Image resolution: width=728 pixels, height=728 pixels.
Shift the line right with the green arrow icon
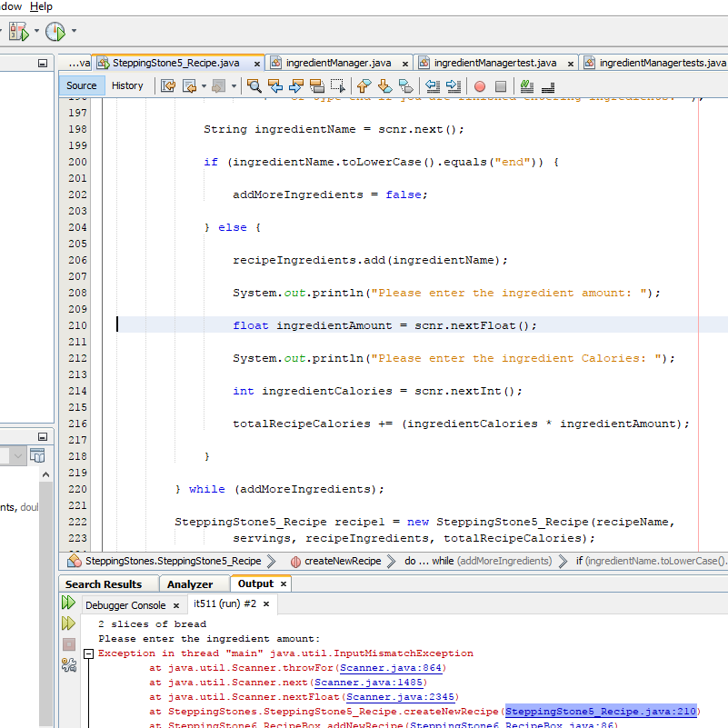452,85
